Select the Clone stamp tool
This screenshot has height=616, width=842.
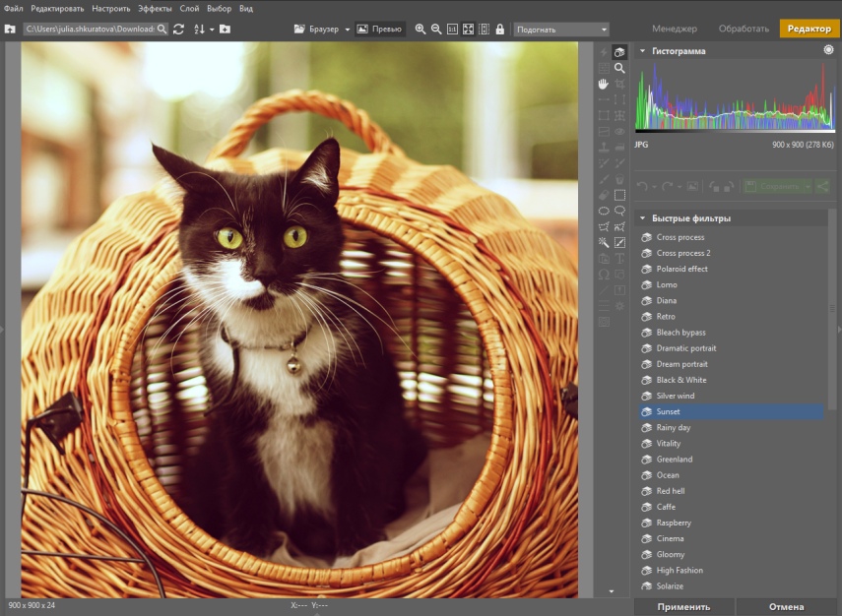[604, 147]
